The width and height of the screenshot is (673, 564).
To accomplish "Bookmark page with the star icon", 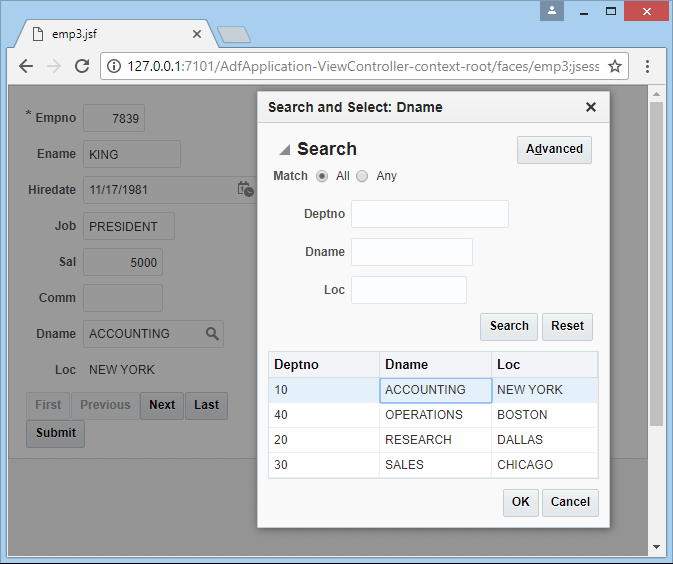I will [x=615, y=67].
